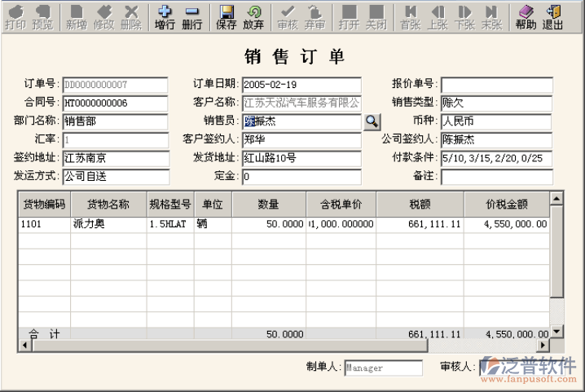The height and width of the screenshot is (392, 585).
Task: Select the 派力奥 cell in the table
Action: pyautogui.click(x=108, y=223)
